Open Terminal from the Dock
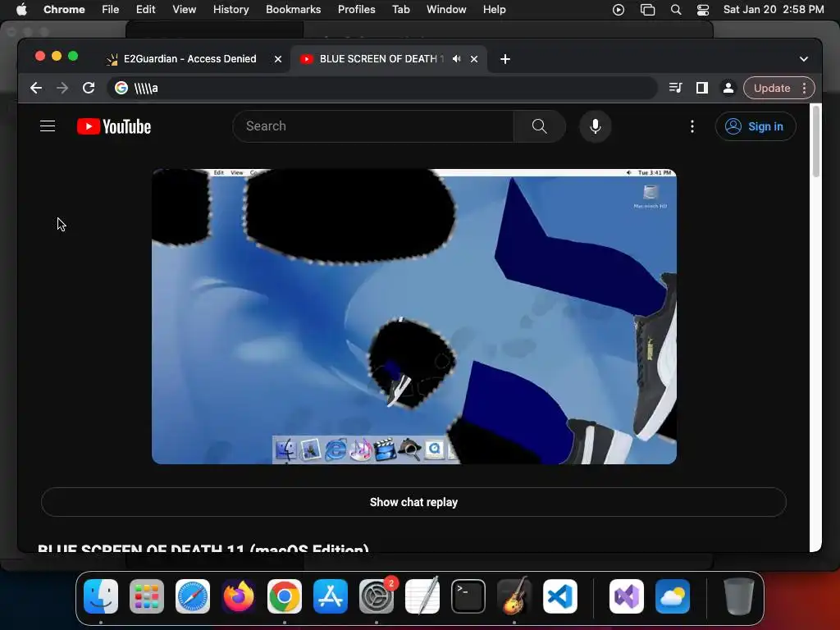 pos(468,596)
